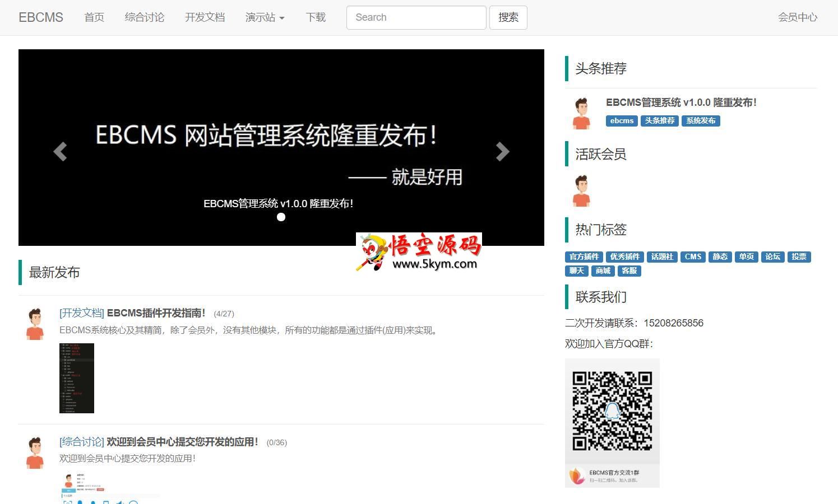The image size is (838, 504).
Task: Click the 搜索 search button
Action: tap(508, 17)
